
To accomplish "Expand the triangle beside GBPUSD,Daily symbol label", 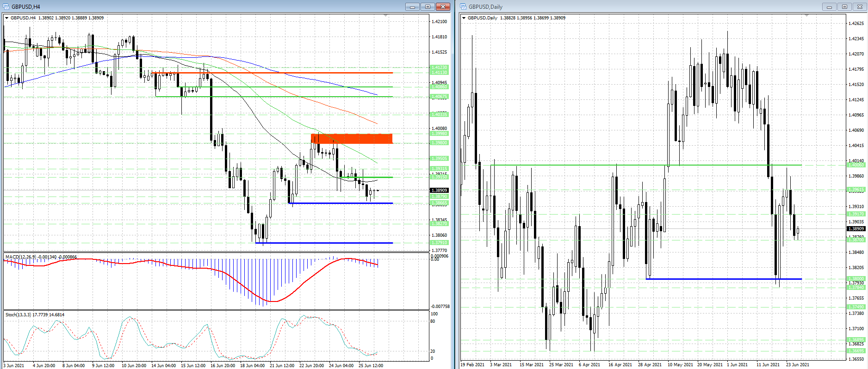I will 464,18.
